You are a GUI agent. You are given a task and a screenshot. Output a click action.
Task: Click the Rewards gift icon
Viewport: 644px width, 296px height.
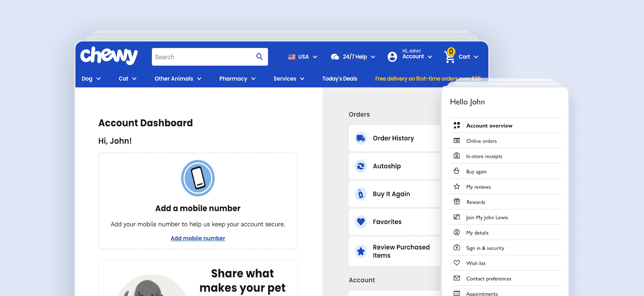click(457, 202)
